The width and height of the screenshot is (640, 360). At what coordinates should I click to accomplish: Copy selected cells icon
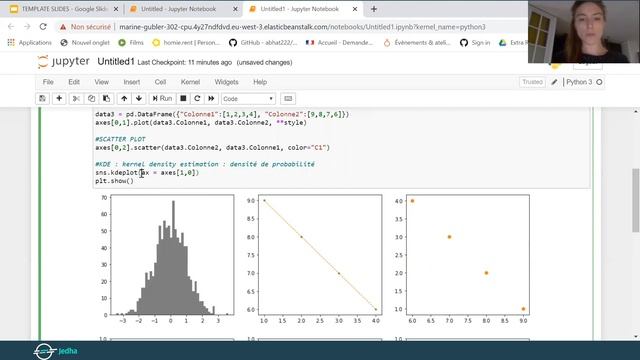[x=91, y=99]
